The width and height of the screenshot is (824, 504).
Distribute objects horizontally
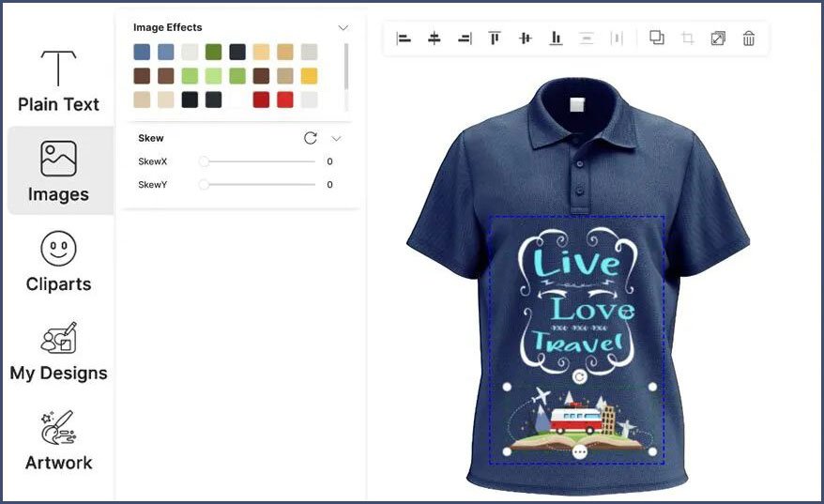pyautogui.click(x=617, y=38)
